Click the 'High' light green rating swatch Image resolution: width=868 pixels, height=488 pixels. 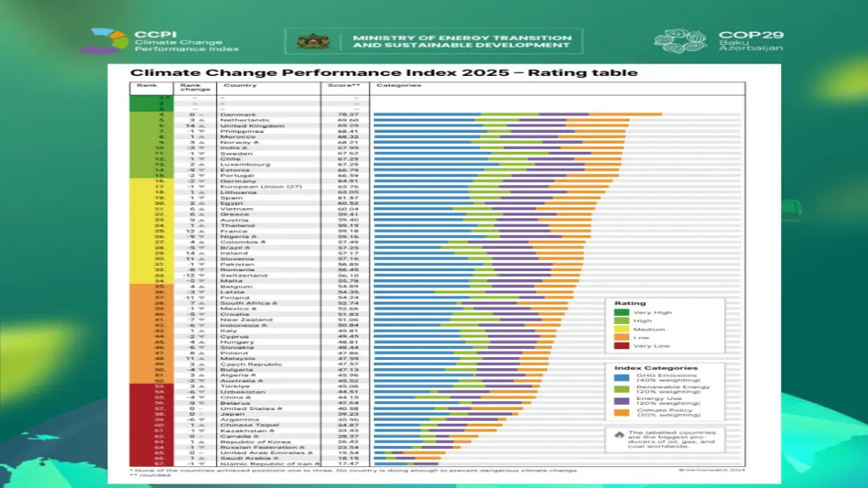(622, 321)
